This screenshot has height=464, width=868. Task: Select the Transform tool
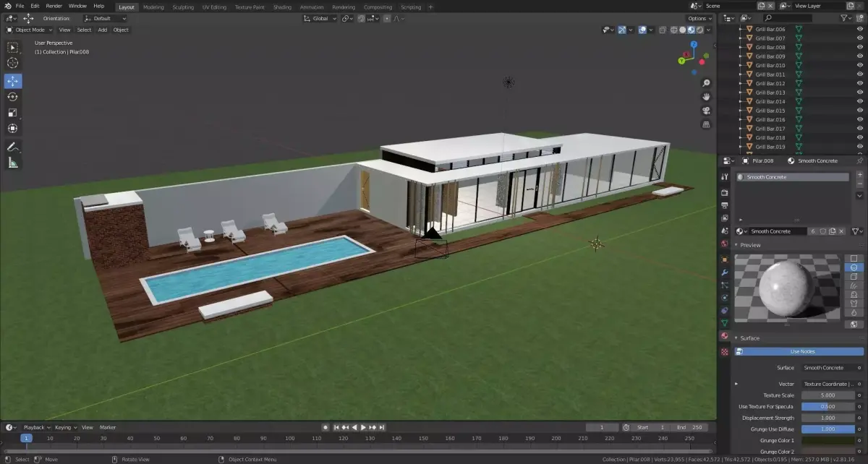12,129
